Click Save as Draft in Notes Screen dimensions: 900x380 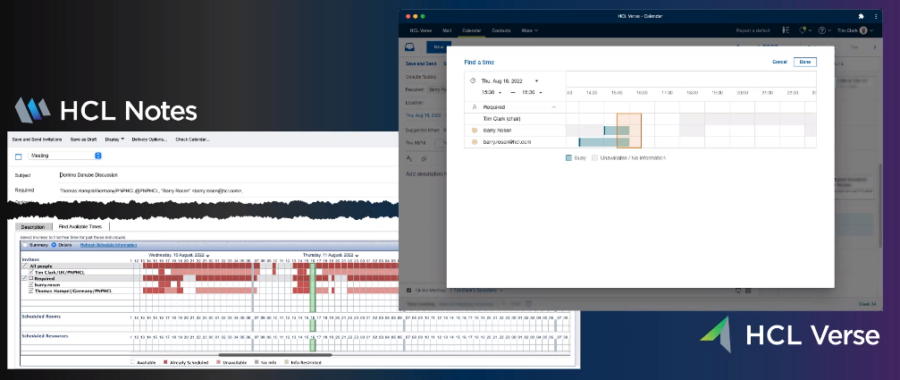pyautogui.click(x=84, y=139)
